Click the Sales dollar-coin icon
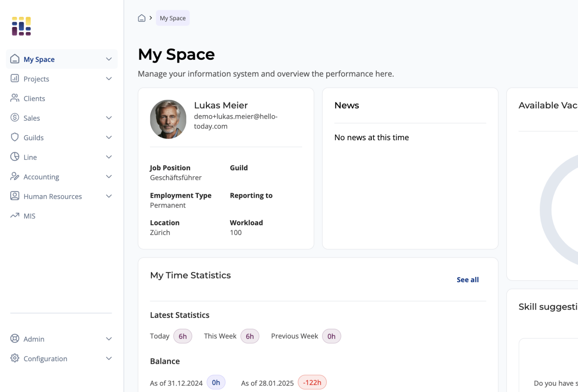Screen dimensions: 578x392 click(x=15, y=118)
